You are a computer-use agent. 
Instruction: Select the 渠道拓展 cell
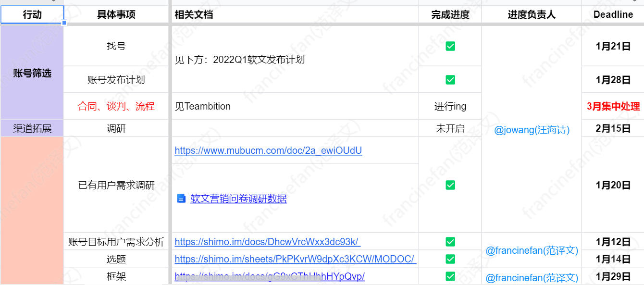tap(32, 128)
